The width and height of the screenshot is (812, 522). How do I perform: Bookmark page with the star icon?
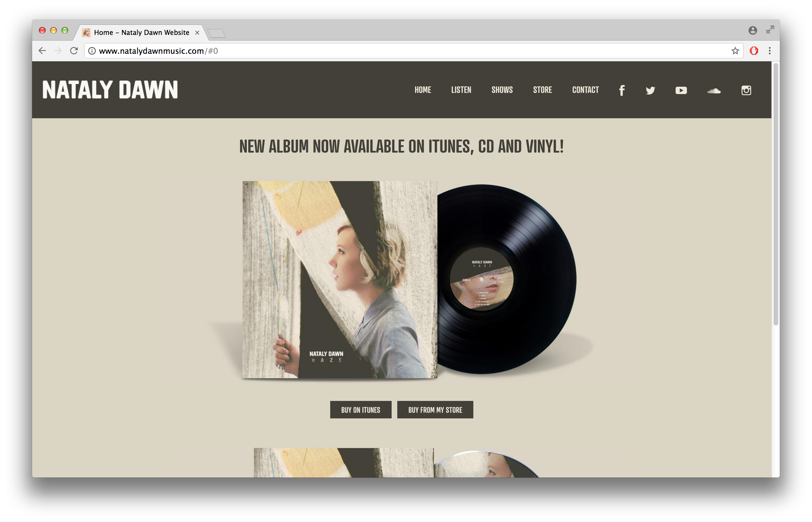point(735,51)
